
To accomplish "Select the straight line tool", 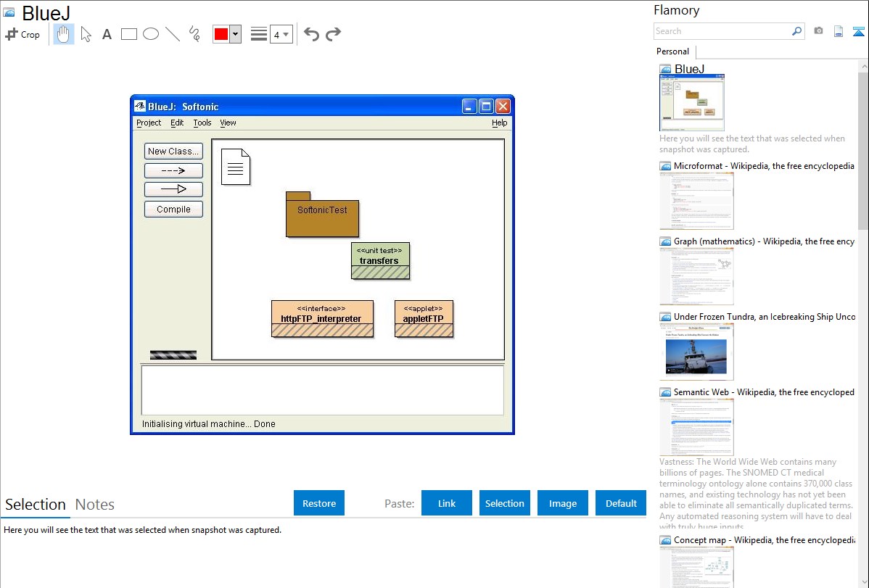I will [173, 34].
